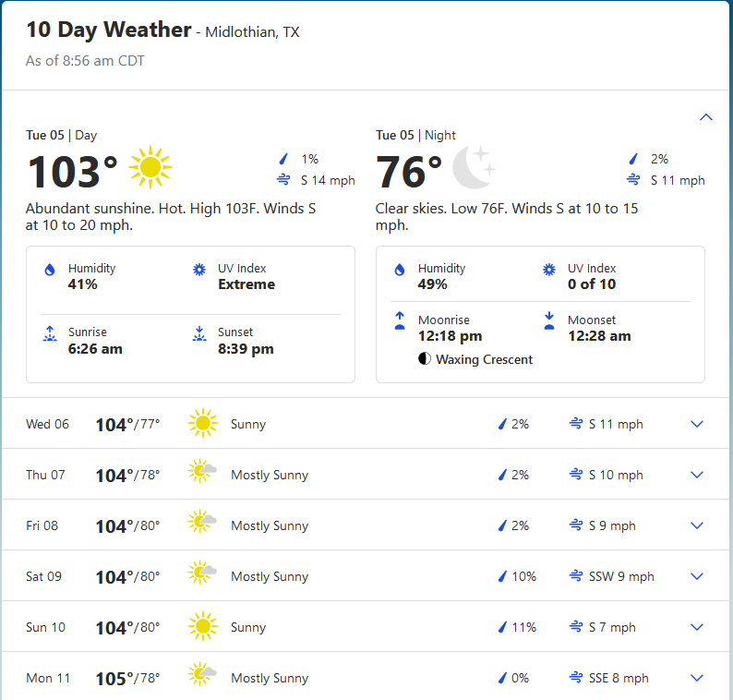Click the wind icon next to S 14 mph

(x=283, y=179)
